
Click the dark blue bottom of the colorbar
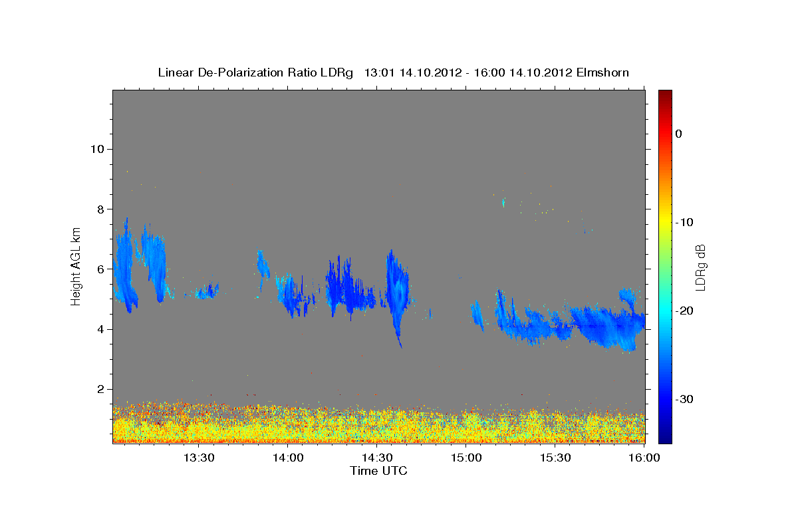(665, 436)
